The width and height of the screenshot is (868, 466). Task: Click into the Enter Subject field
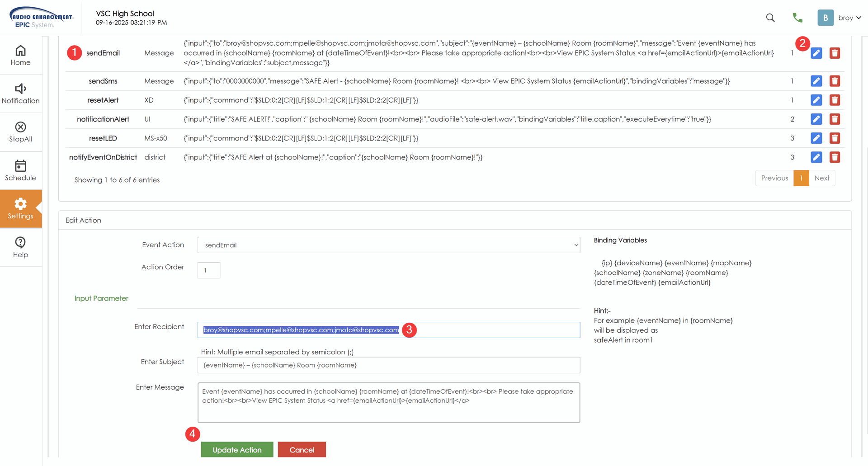click(388, 365)
